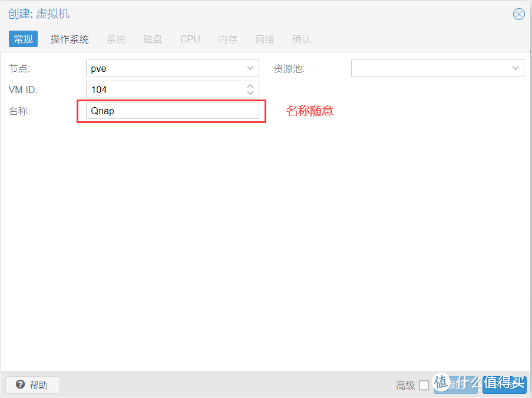Viewport: 532px width, 398px height.
Task: Click the question mark help icon
Action: tap(21, 384)
